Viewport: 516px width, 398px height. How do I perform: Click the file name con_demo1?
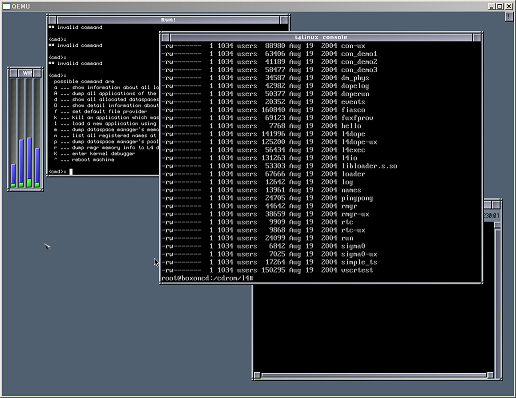coord(359,54)
